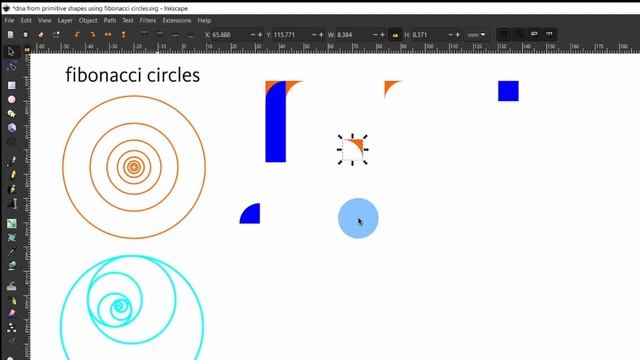Open the Edit menu
The image size is (640, 360).
26,20
